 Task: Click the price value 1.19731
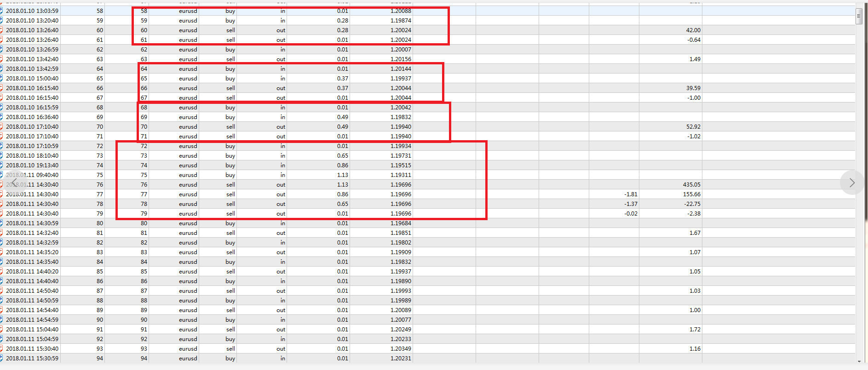point(401,155)
